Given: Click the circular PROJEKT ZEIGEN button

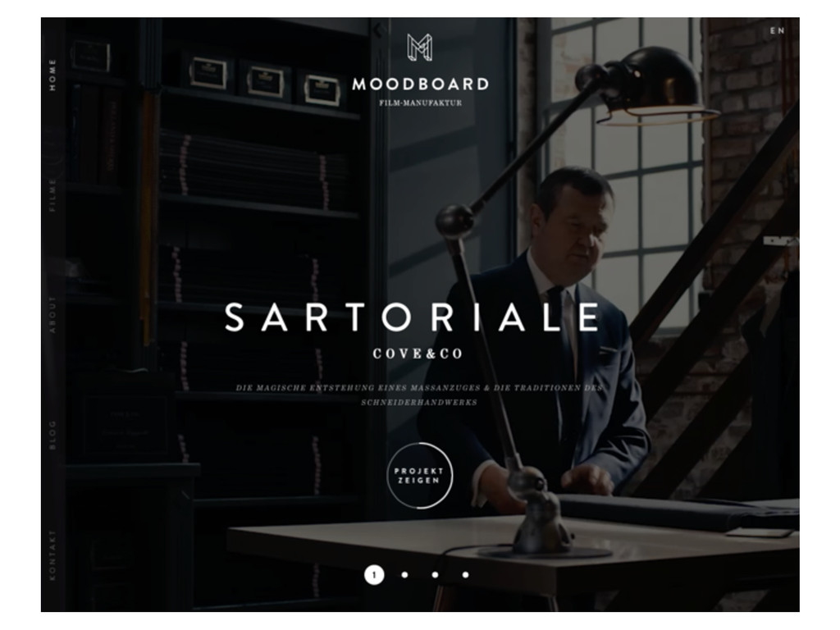Looking at the screenshot, I should click(419, 476).
